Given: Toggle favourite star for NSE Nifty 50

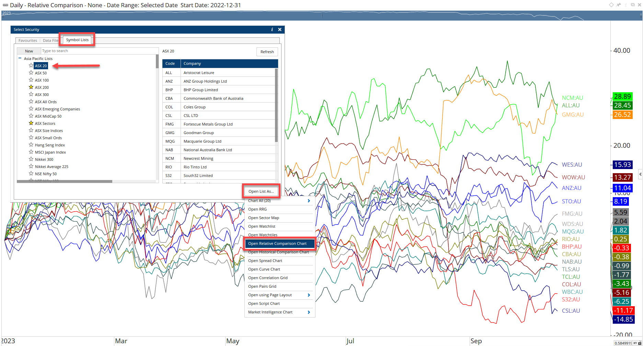Looking at the screenshot, I should click(x=31, y=174).
